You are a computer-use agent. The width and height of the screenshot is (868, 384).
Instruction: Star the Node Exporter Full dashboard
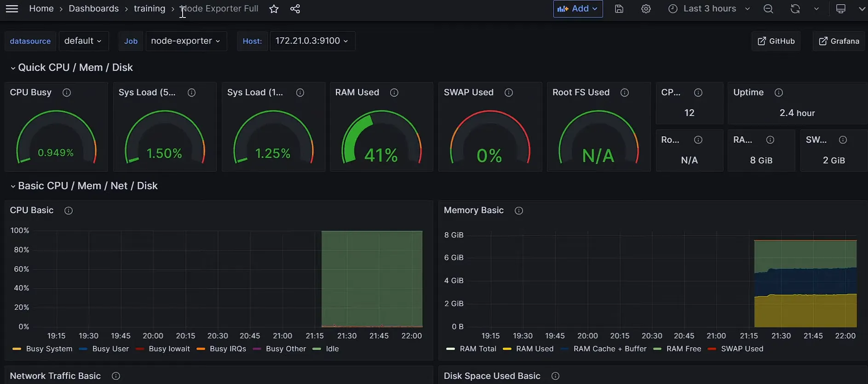point(274,9)
